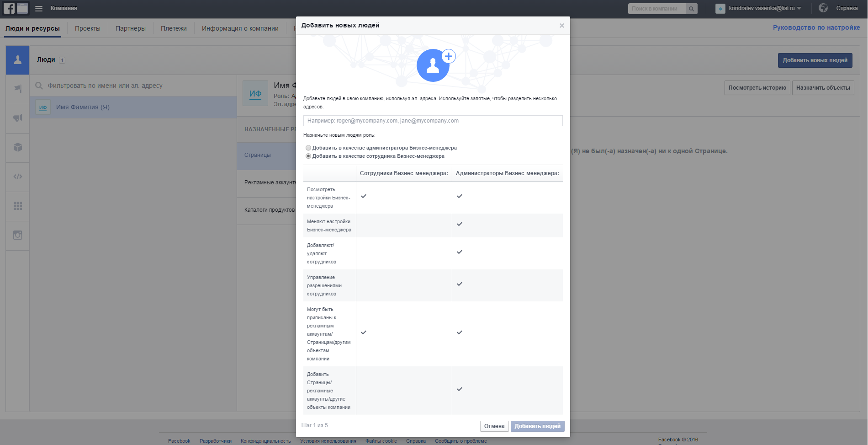Switch to Плетежи tab
Screen dimensions: 868x445
pyautogui.click(x=174, y=28)
